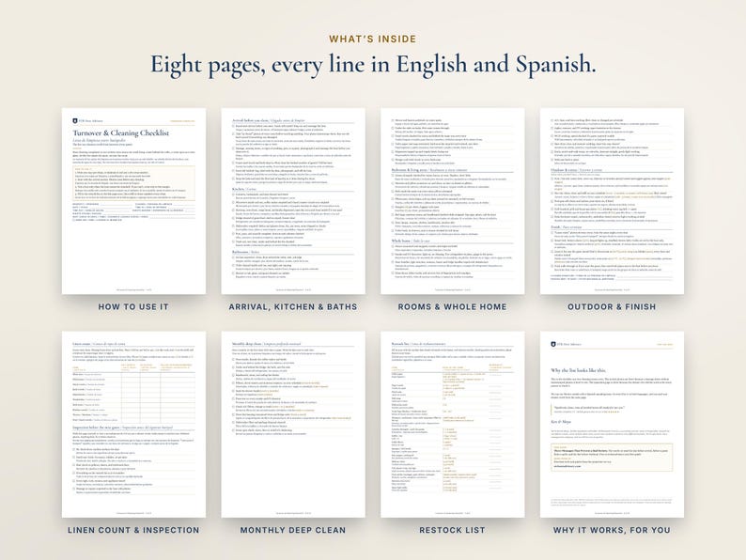Click the 'OUTDOOR & FINISH' caption
The height and width of the screenshot is (560, 746).
612,307
